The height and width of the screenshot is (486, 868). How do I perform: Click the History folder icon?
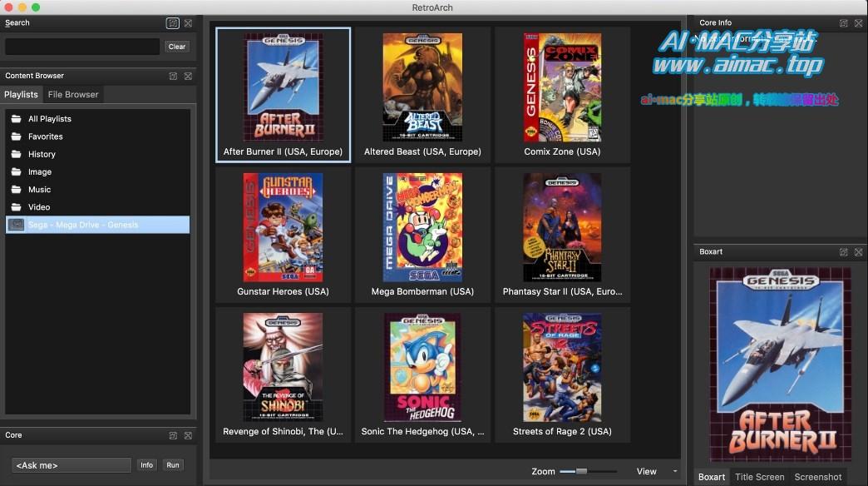(17, 154)
